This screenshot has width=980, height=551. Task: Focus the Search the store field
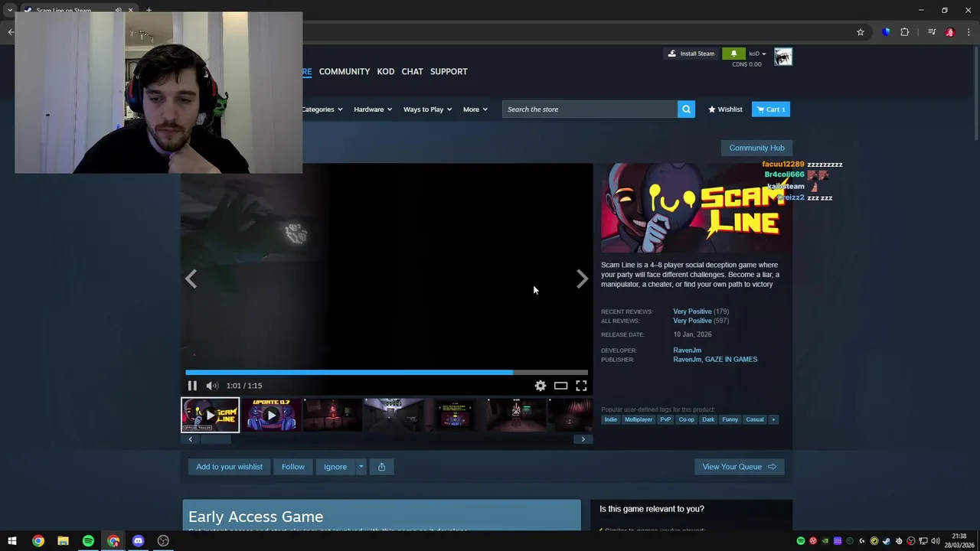590,109
